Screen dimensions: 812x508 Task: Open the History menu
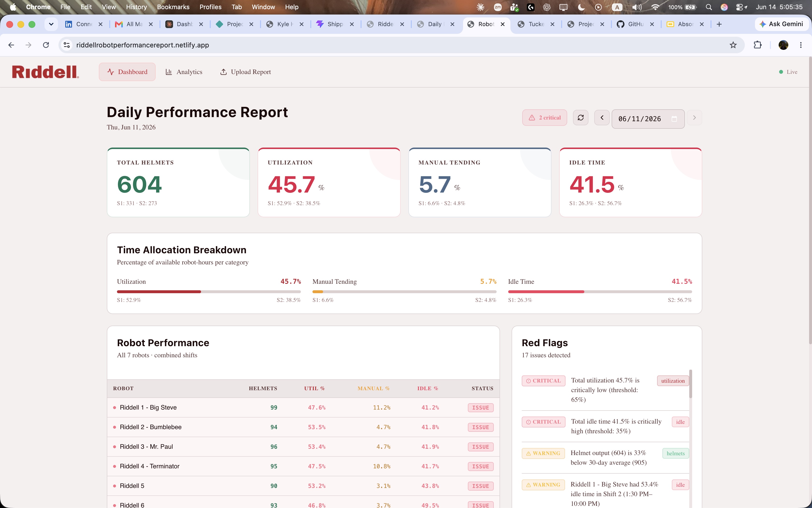[x=136, y=7]
